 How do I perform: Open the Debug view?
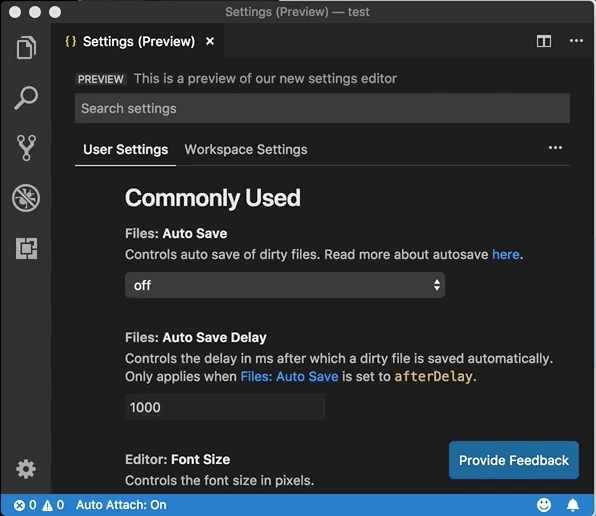(x=26, y=198)
